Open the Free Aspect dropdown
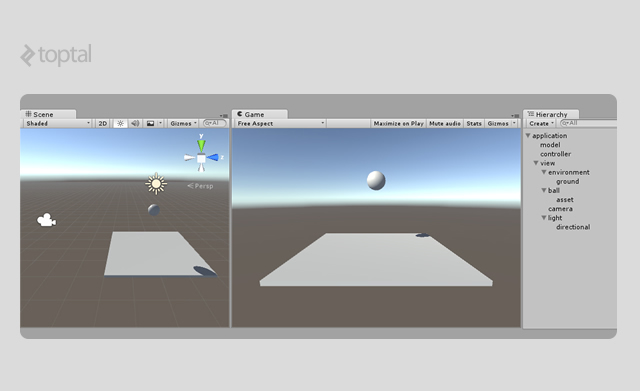This screenshot has height=391, width=640. (x=280, y=123)
